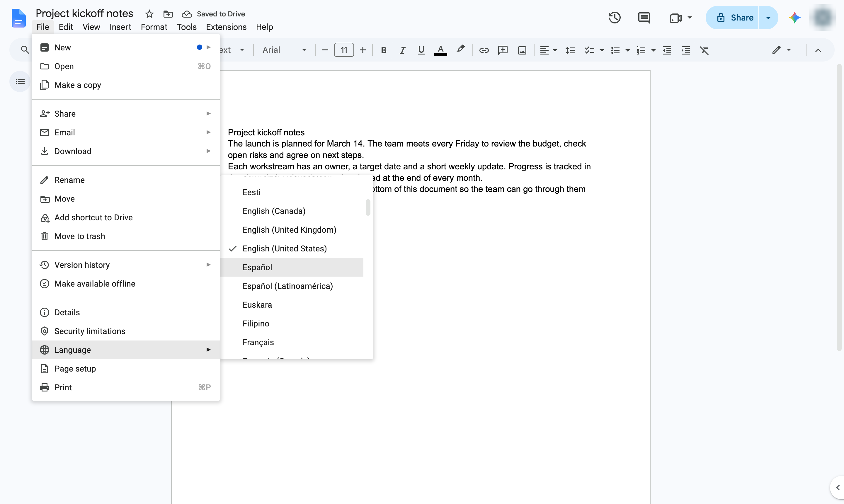844x504 pixels.
Task: Click the search magnifier in toolbar
Action: pyautogui.click(x=24, y=50)
